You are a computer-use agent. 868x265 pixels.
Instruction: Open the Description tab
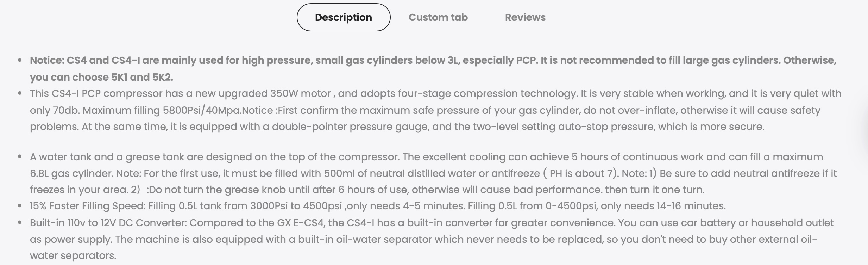tap(343, 17)
